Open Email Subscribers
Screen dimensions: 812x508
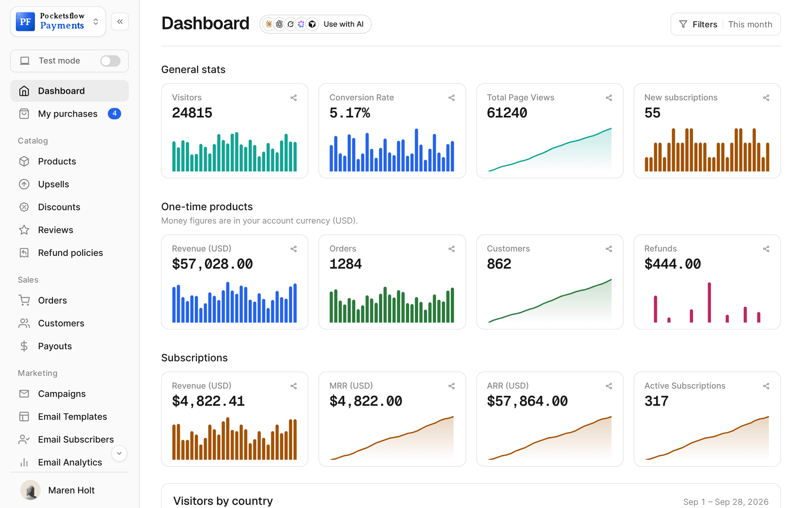[69, 439]
